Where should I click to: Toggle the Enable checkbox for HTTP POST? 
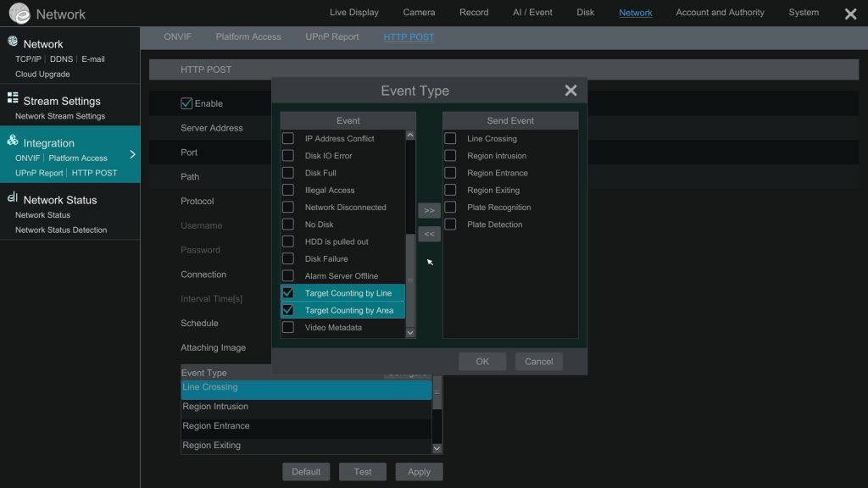pos(188,103)
